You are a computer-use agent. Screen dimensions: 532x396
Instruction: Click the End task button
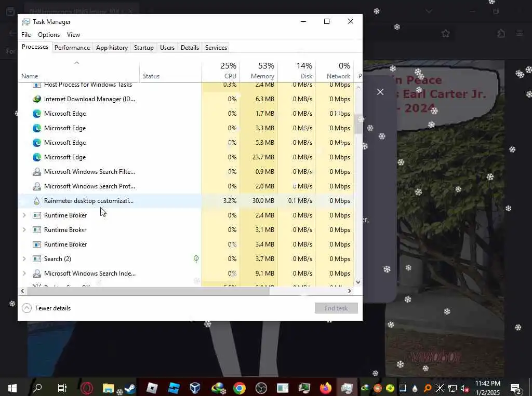(x=336, y=308)
